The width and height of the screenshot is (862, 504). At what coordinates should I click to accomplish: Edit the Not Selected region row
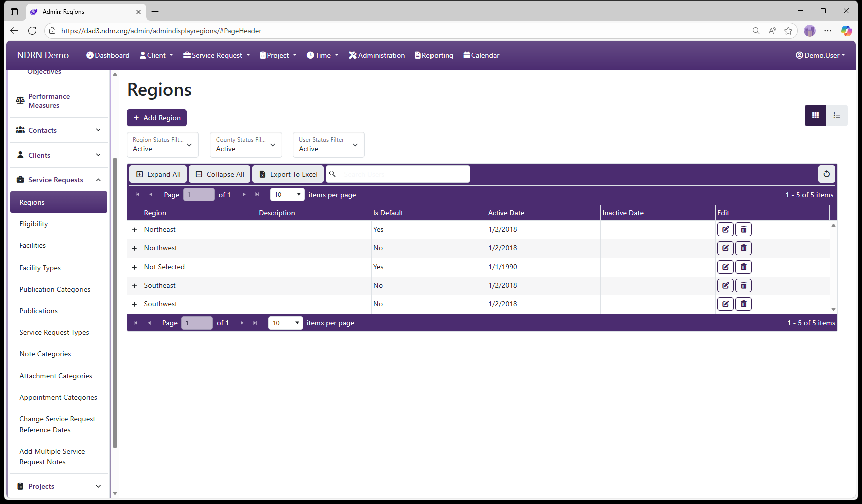click(x=725, y=267)
